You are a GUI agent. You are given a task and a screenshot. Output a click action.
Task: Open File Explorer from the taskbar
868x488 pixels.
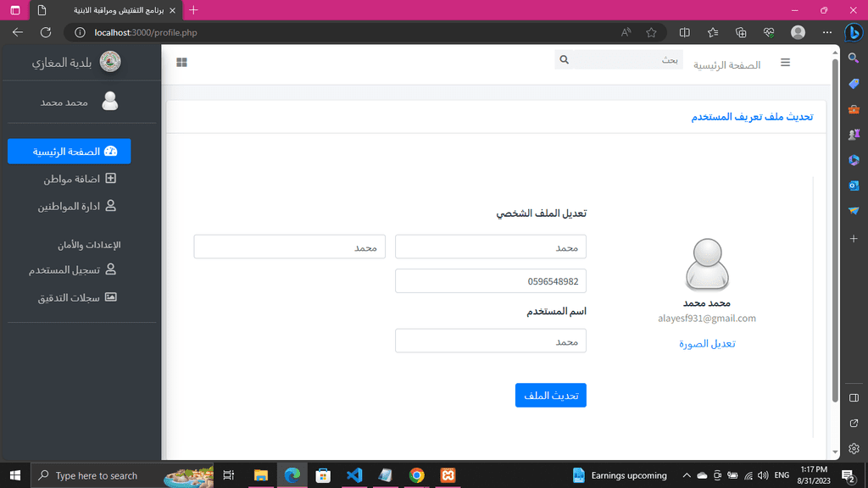pyautogui.click(x=260, y=475)
